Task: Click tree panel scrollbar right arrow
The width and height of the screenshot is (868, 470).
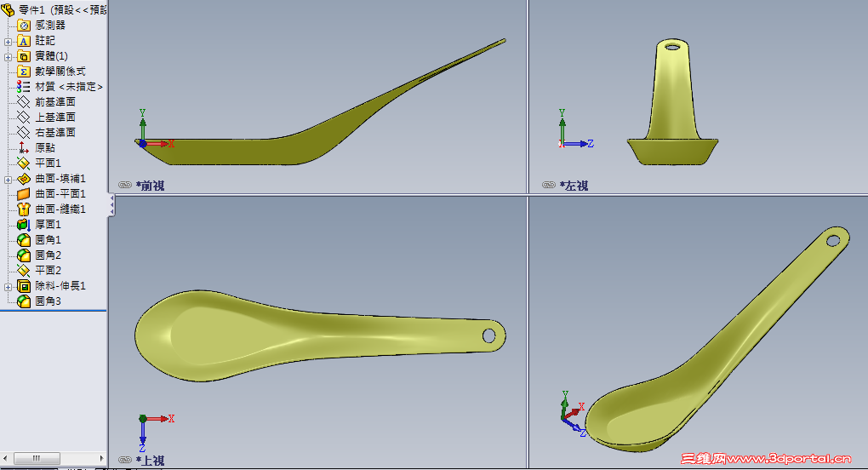Action: [102, 458]
